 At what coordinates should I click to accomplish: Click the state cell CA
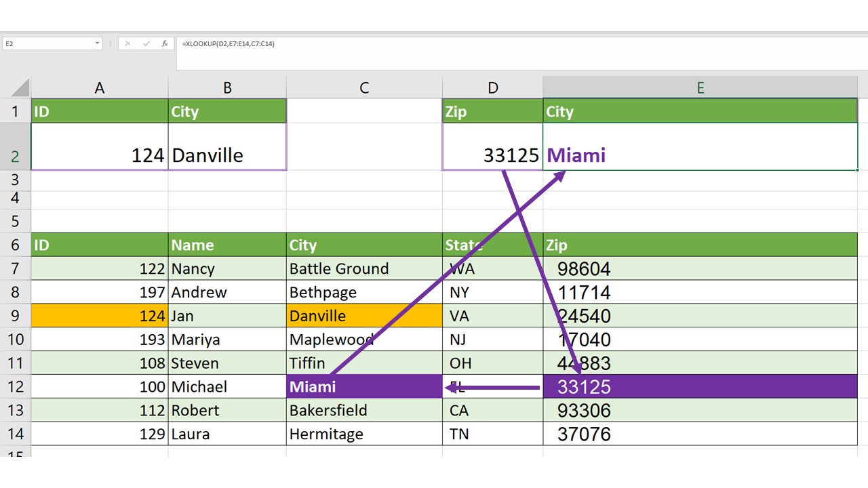pyautogui.click(x=493, y=410)
